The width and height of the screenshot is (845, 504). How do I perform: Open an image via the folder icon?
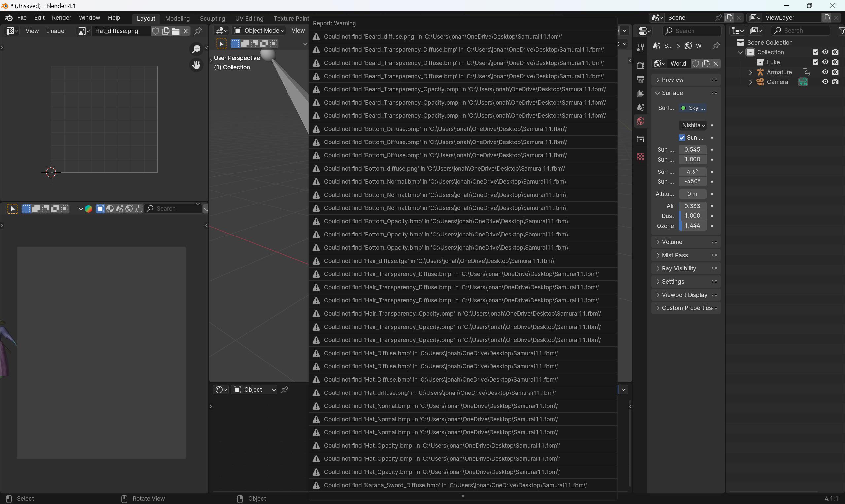[x=176, y=31]
